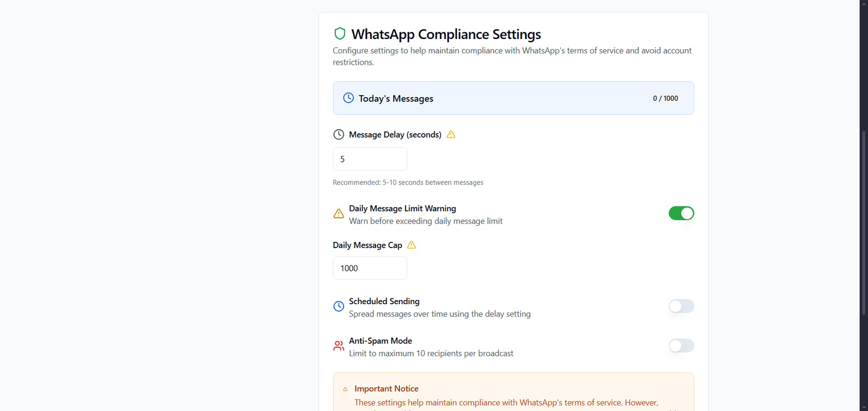Click the Important Notice heading
The width and height of the screenshot is (868, 411).
(386, 389)
